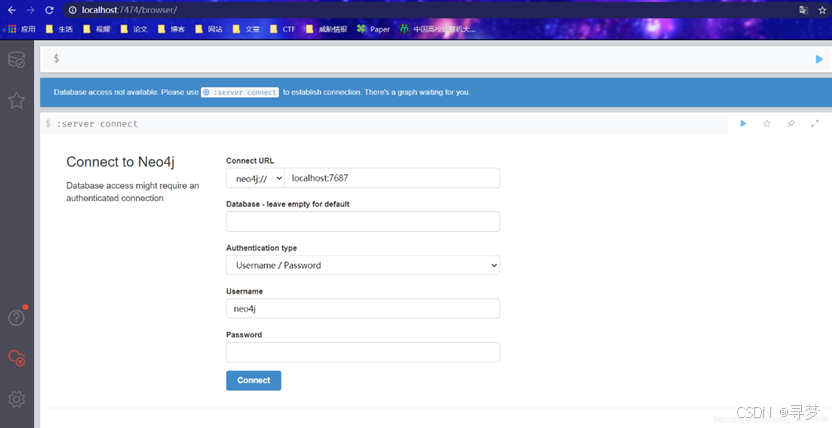Open the Paper bookmark

coord(373,29)
